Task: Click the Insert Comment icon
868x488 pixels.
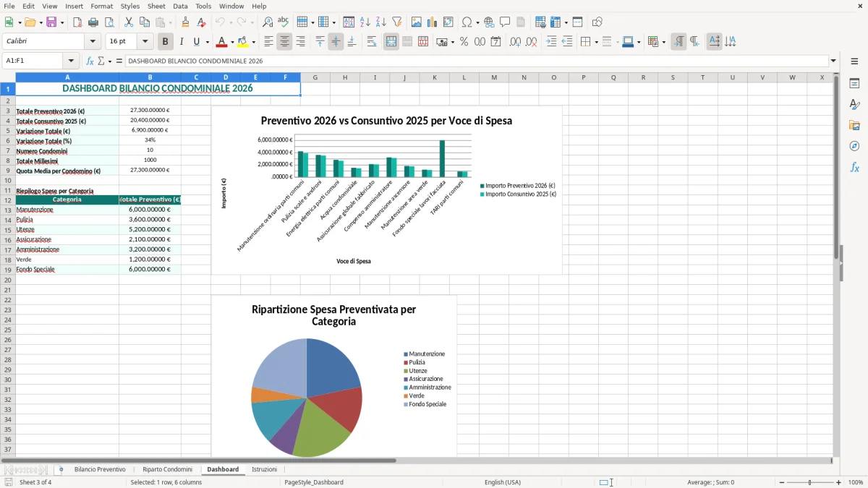Action: click(505, 22)
